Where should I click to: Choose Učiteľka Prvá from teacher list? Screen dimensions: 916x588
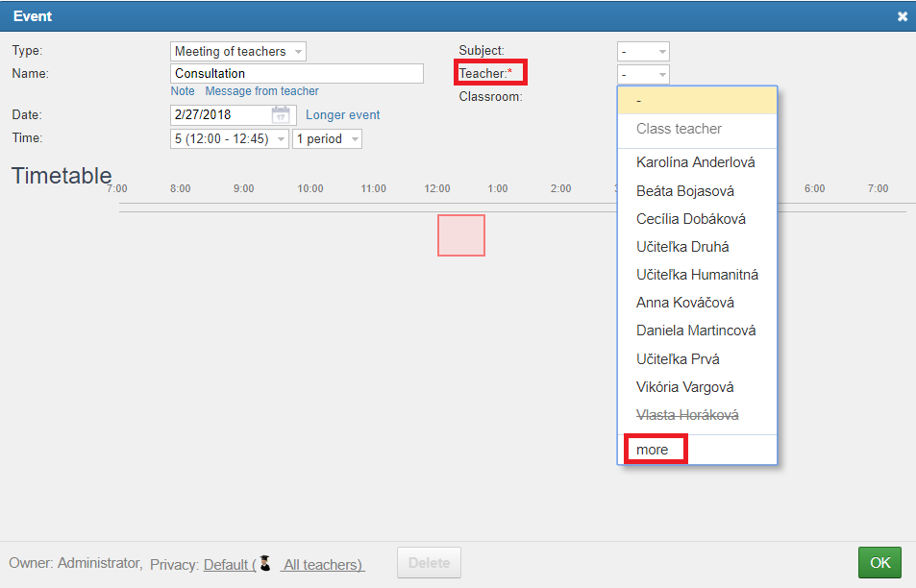click(698, 359)
